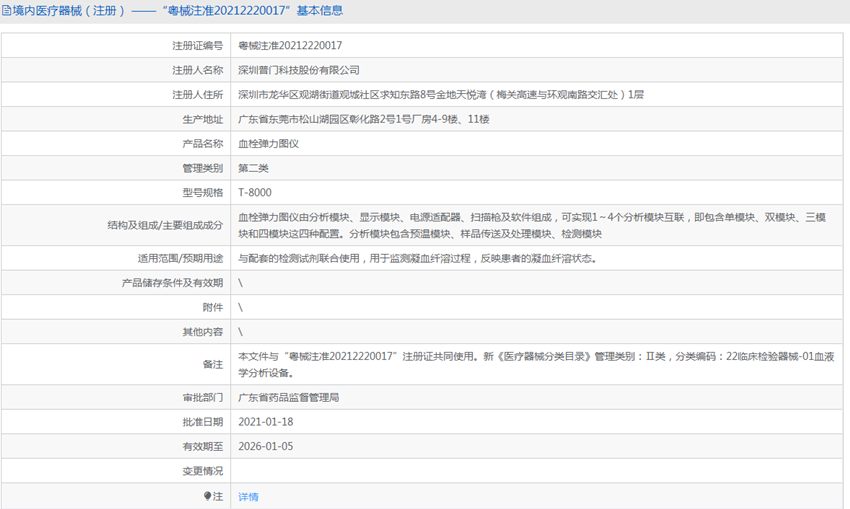
Task: Click the 产品名称 label
Action: (203, 144)
